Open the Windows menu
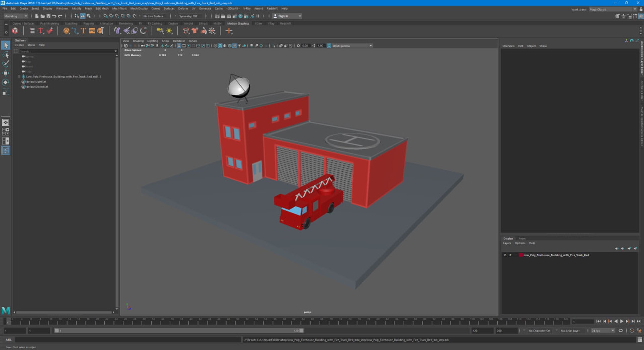 [x=62, y=8]
